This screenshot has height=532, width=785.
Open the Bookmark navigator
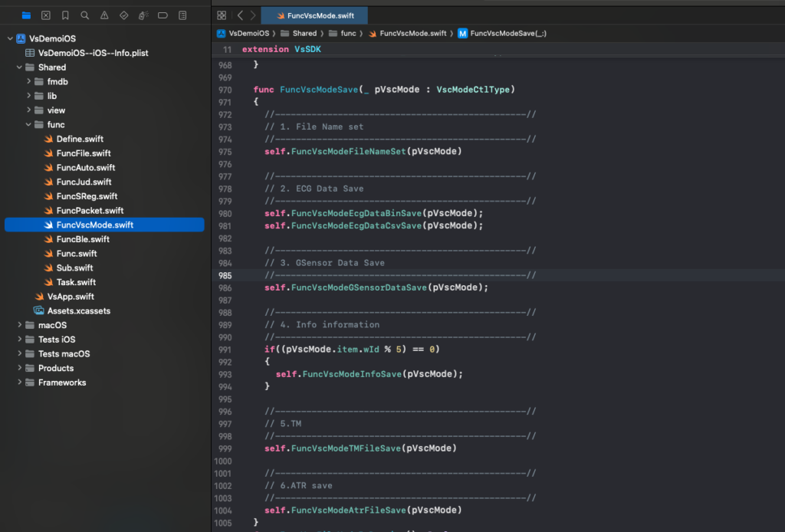pos(65,15)
